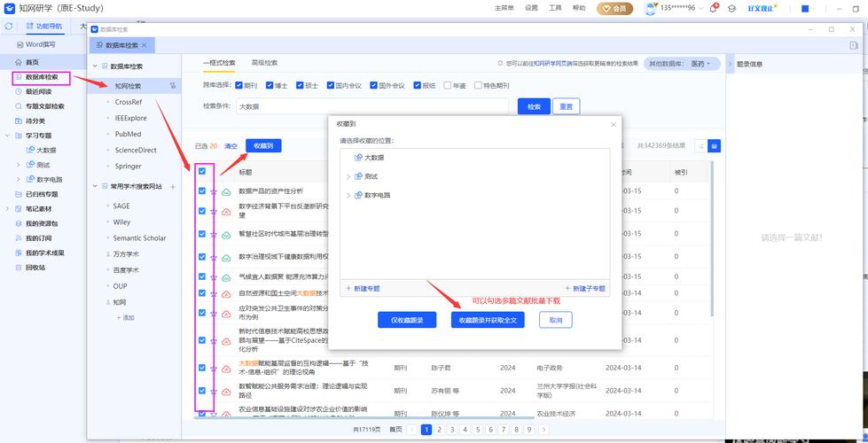Click cloud icon for 智慧社区时代城市基层治理转型

[x=226, y=235]
